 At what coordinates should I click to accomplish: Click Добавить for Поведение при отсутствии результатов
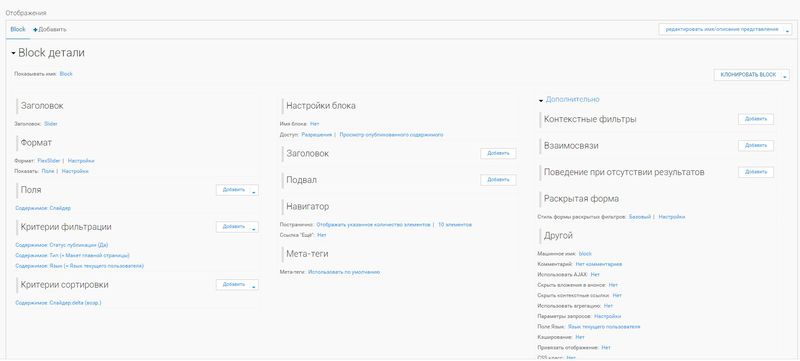tap(756, 172)
